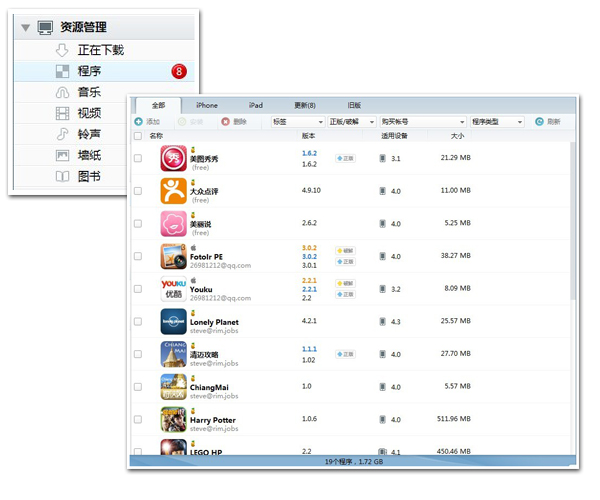
Task: Click the Fotolr PE app icon
Action: tap(174, 256)
